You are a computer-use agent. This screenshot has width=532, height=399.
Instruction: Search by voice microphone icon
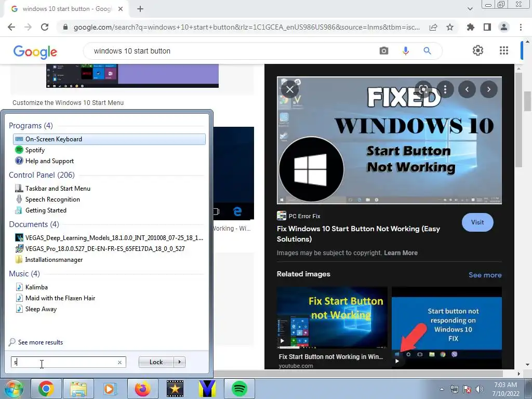click(x=405, y=51)
